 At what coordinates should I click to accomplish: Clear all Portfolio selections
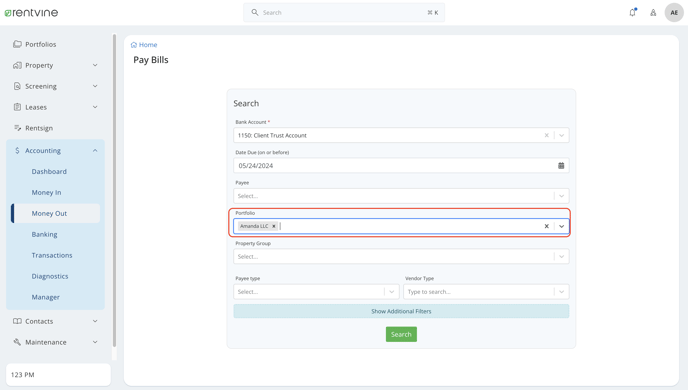point(546,226)
